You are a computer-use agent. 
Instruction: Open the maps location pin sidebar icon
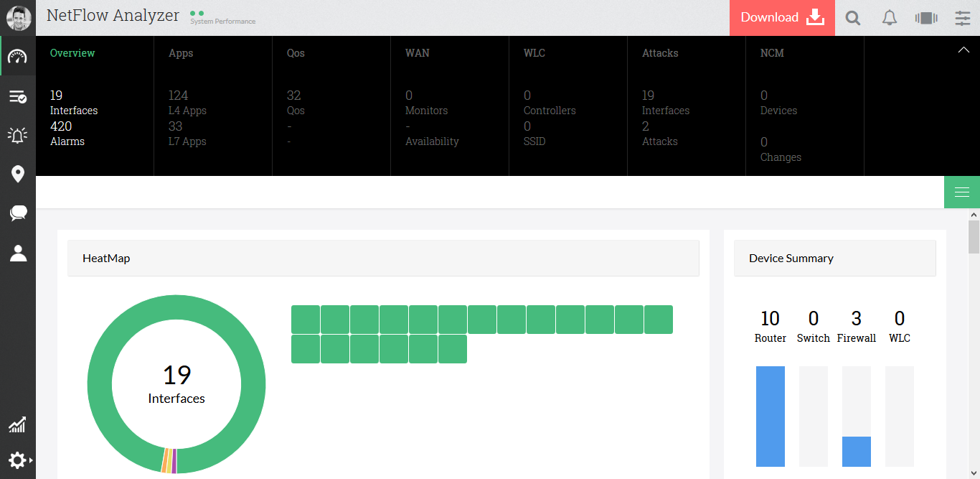click(18, 174)
